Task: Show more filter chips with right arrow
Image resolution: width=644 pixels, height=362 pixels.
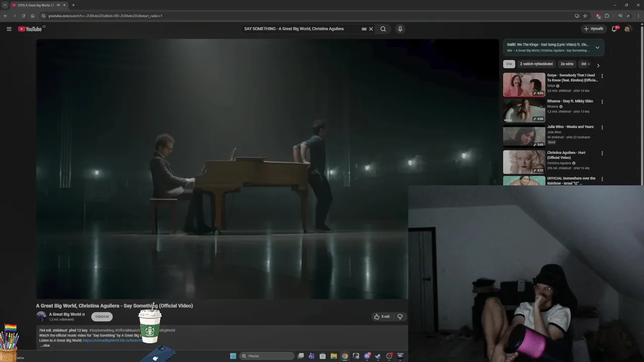Action: tap(598, 65)
